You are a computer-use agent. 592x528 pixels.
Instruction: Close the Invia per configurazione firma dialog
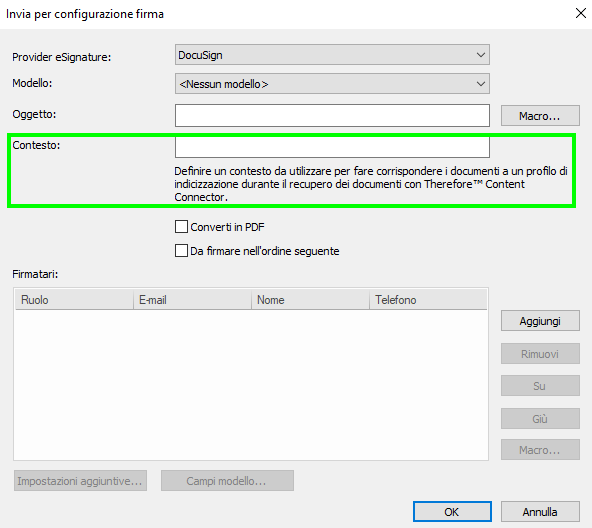click(581, 13)
